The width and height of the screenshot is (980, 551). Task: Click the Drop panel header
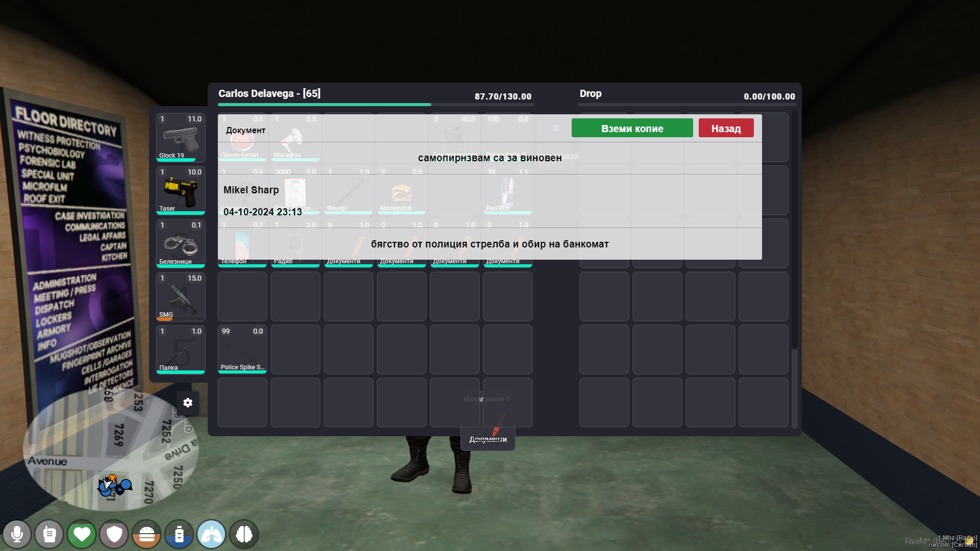coord(591,94)
